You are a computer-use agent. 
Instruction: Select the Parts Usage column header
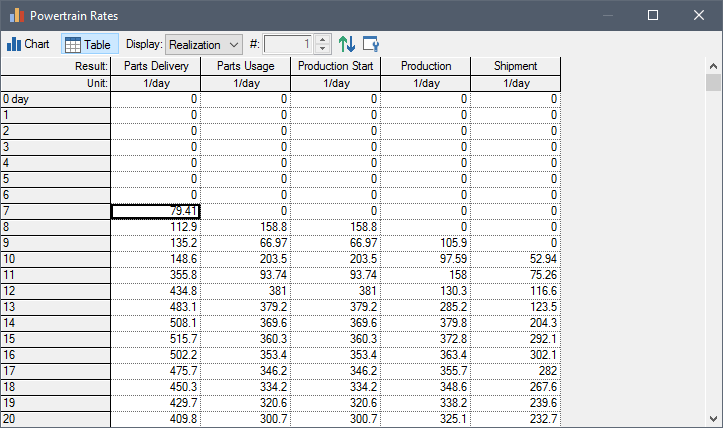tap(245, 66)
